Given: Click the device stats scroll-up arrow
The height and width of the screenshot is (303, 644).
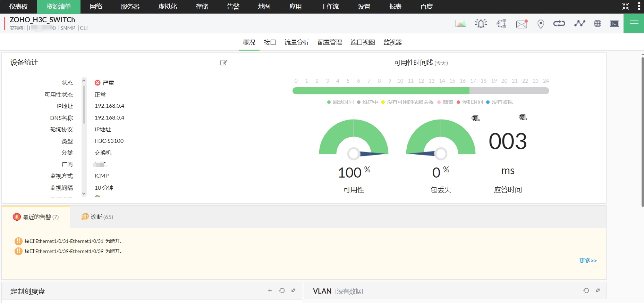Looking at the screenshot, I should pyautogui.click(x=84, y=80).
